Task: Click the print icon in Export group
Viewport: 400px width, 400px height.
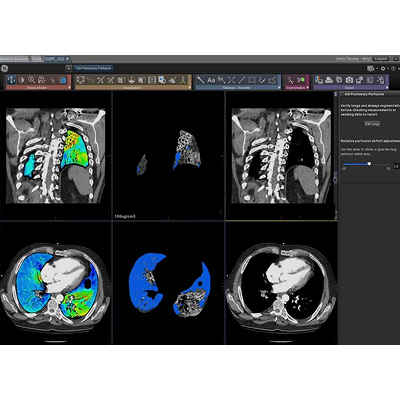Action: tap(329, 80)
